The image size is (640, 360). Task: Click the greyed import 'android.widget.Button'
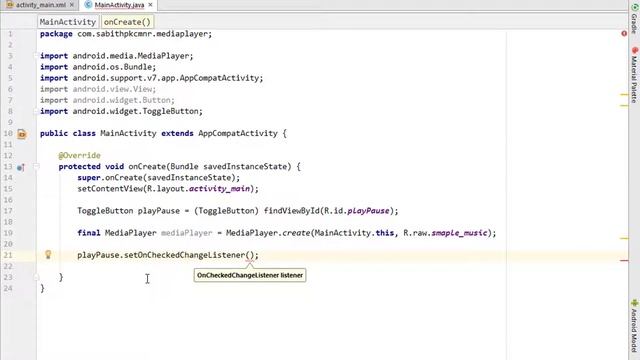tap(121, 100)
